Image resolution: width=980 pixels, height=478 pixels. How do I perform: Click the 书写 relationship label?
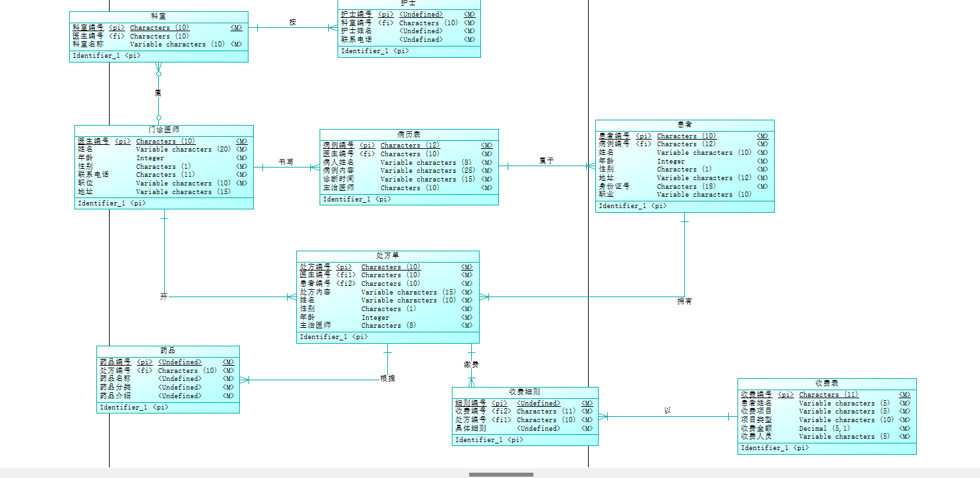tap(286, 162)
